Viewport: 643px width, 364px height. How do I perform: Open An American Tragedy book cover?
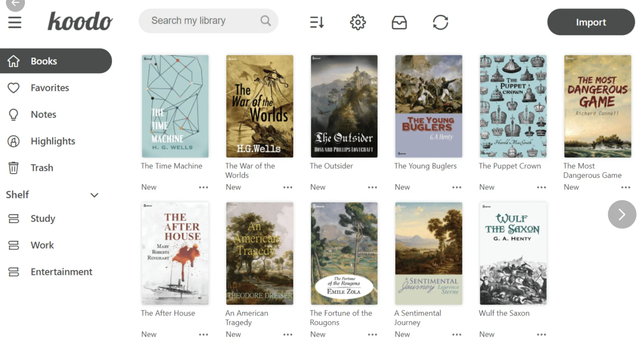coord(259,254)
